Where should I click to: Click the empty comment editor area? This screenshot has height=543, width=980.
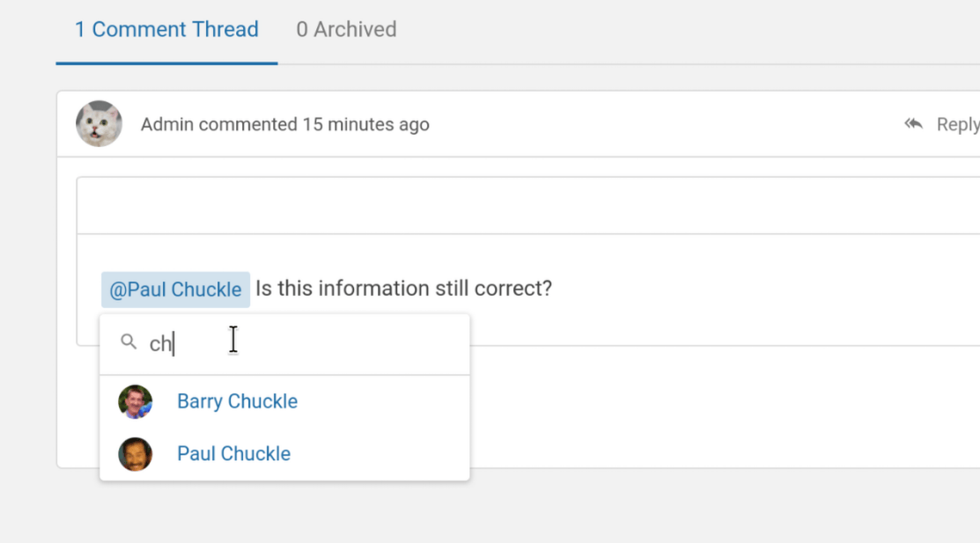tap(528, 204)
